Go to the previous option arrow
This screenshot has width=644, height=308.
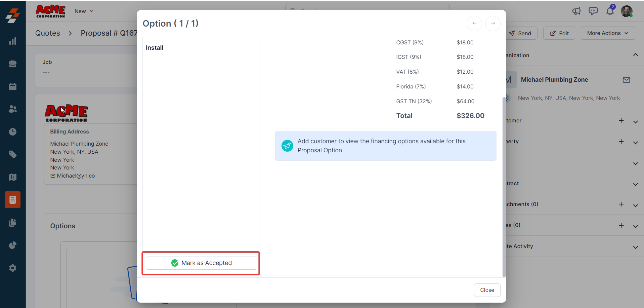pyautogui.click(x=474, y=23)
